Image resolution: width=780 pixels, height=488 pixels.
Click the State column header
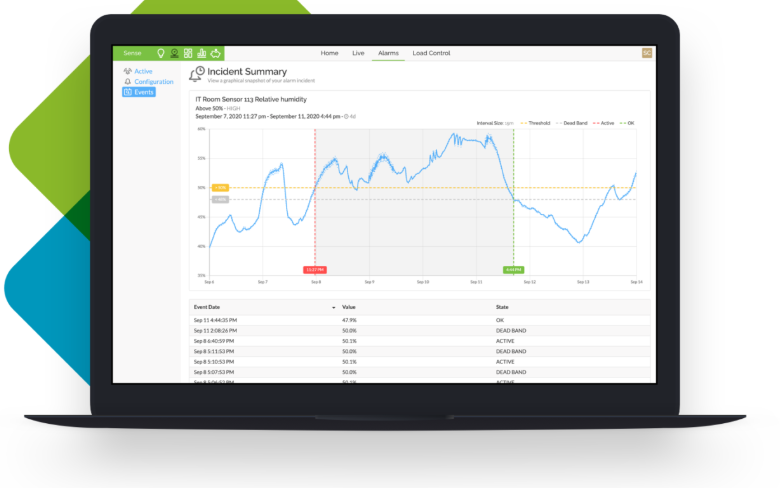click(x=502, y=307)
